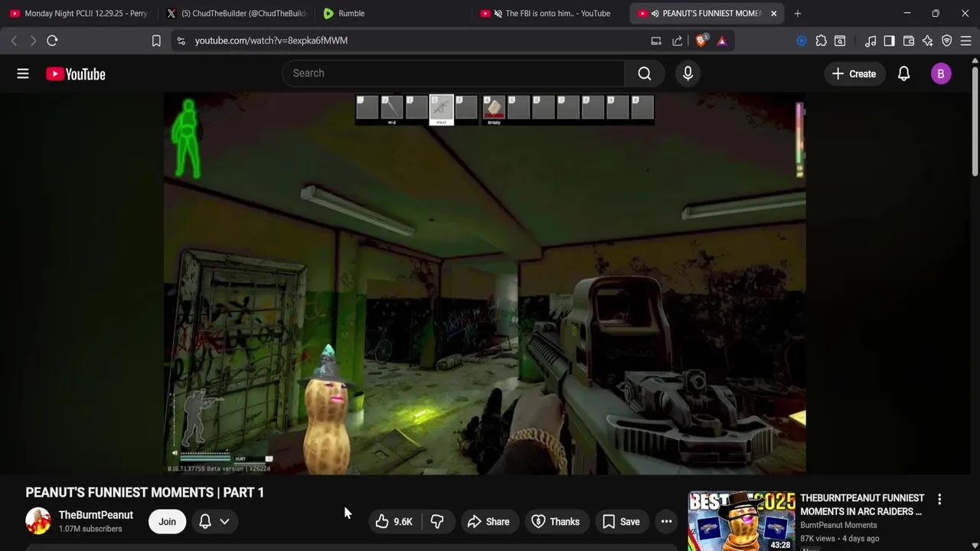Viewport: 980px width, 551px height.
Task: Reload the page with the refresh icon
Action: 52,41
